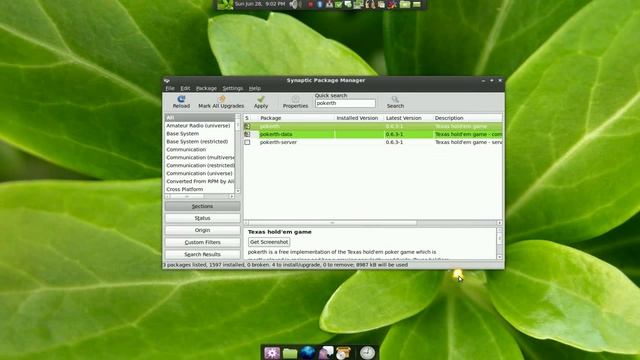
Task: Click the Reload toolbar icon
Action: (181, 99)
